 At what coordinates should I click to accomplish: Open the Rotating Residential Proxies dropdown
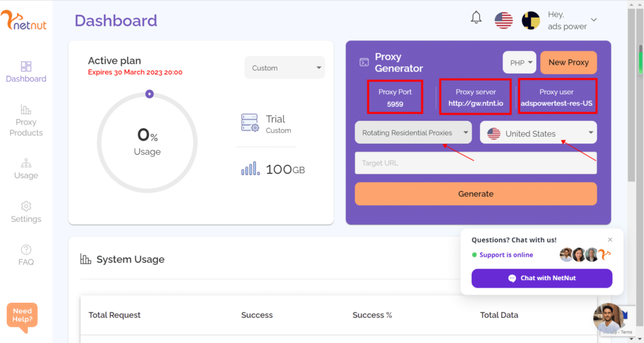pyautogui.click(x=413, y=133)
